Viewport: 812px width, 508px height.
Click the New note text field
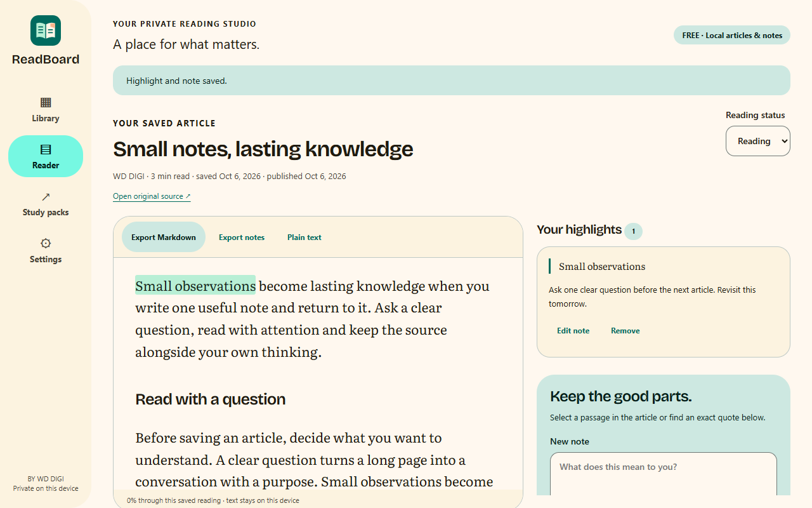664,474
